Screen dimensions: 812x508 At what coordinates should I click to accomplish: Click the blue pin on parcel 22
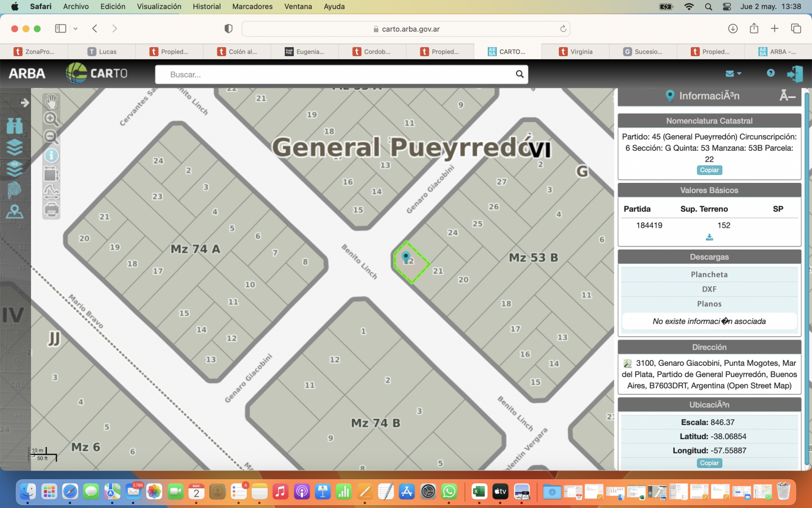[406, 258]
